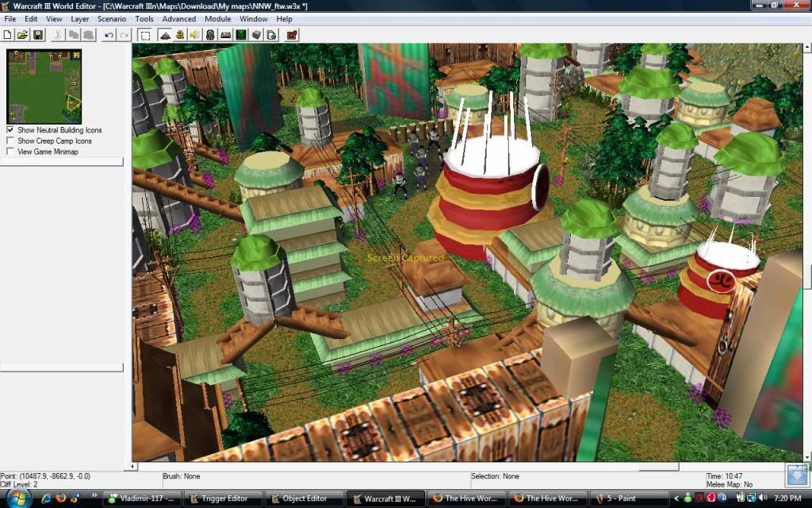The height and width of the screenshot is (508, 812).
Task: Click the 'Brush: None' status text
Action: tap(182, 476)
